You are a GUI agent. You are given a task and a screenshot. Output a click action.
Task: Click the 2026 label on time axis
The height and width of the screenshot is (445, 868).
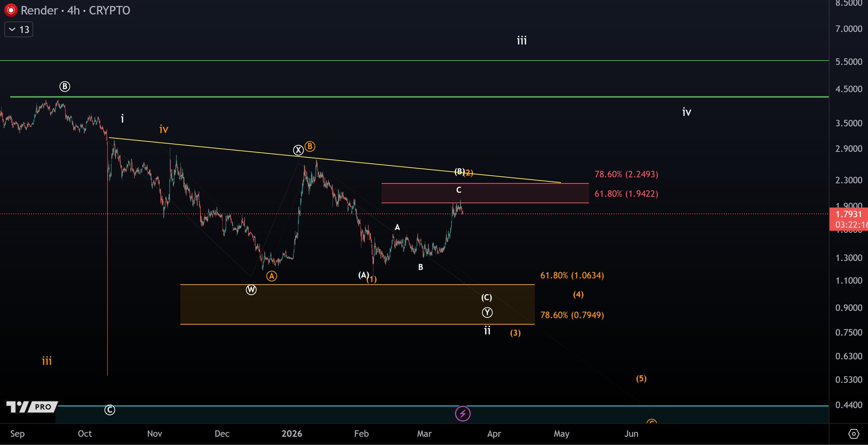tap(292, 434)
